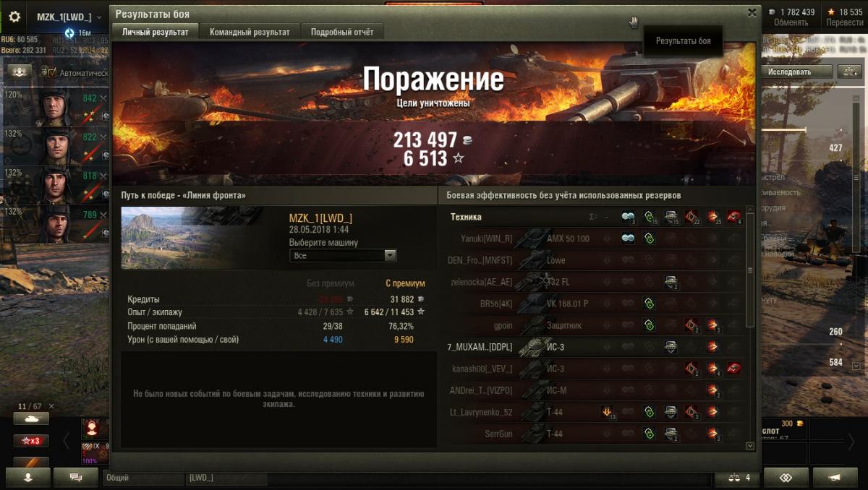
Task: Select the 7_MUXAM..[DDPL] ИС-3 row
Action: pos(593,347)
